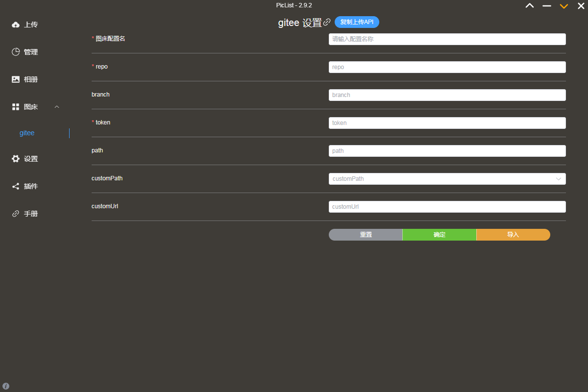Click the grid 图床 icon

pyautogui.click(x=16, y=107)
